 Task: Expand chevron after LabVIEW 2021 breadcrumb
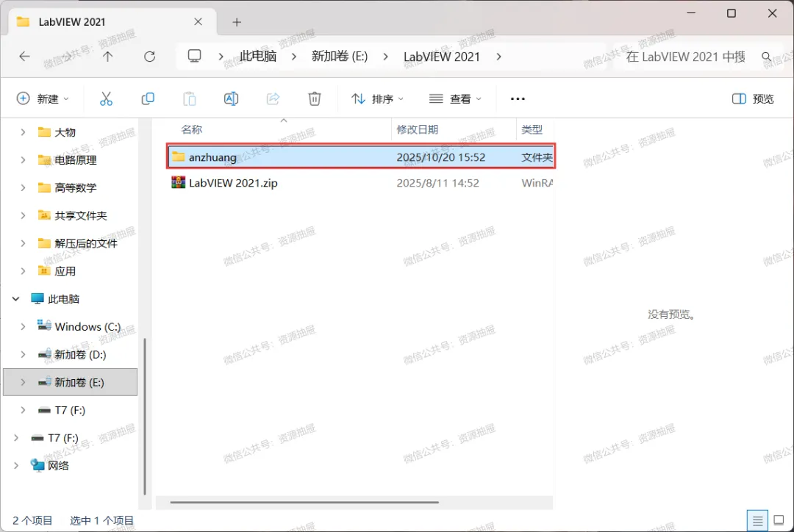pos(498,56)
